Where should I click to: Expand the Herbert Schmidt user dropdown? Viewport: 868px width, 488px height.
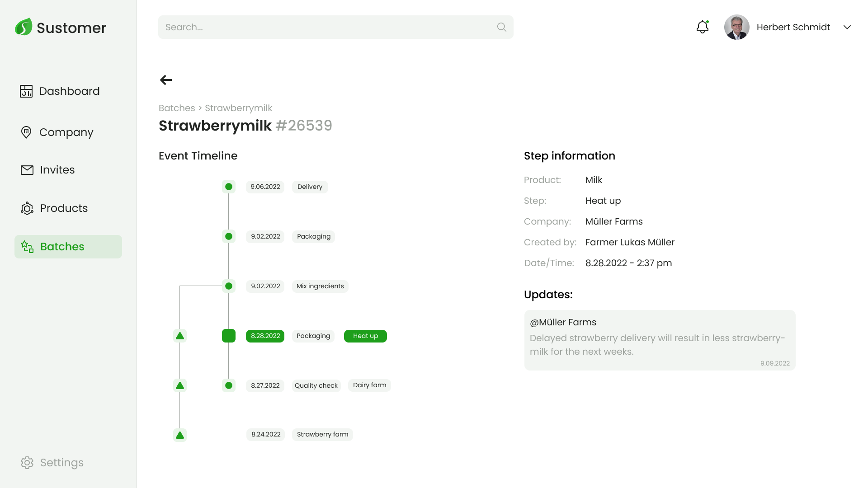point(847,27)
